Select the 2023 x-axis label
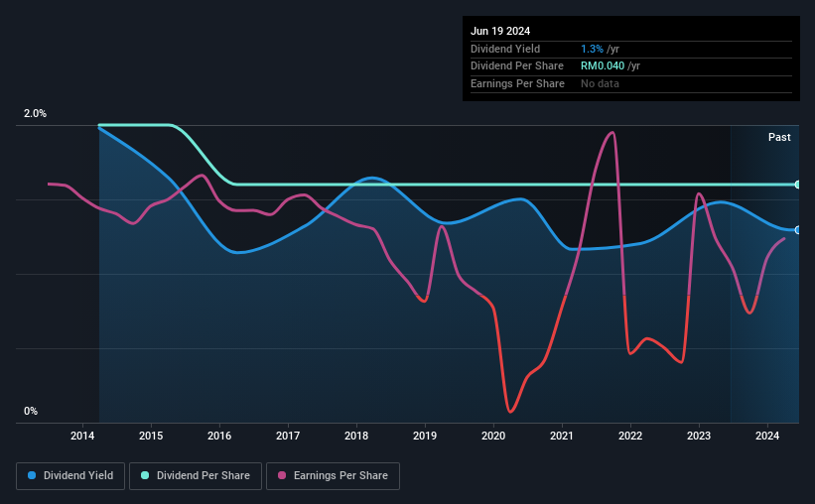Viewport: 815px width, 504px height. point(699,436)
